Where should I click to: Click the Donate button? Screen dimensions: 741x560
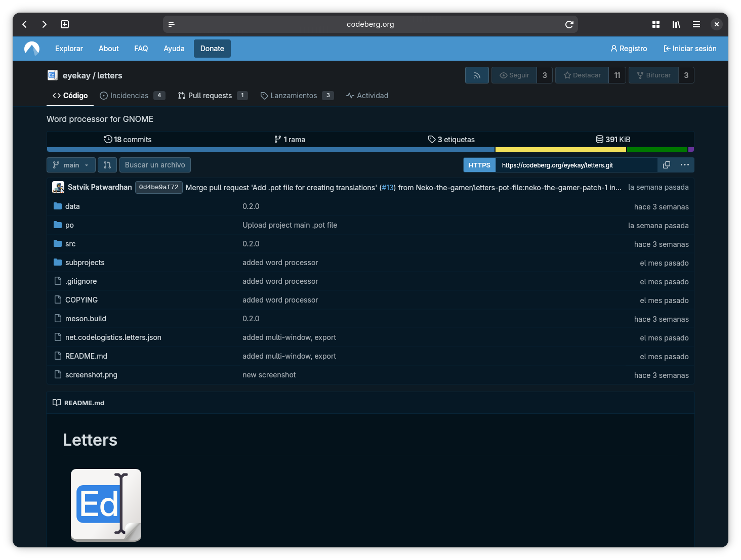click(x=212, y=48)
